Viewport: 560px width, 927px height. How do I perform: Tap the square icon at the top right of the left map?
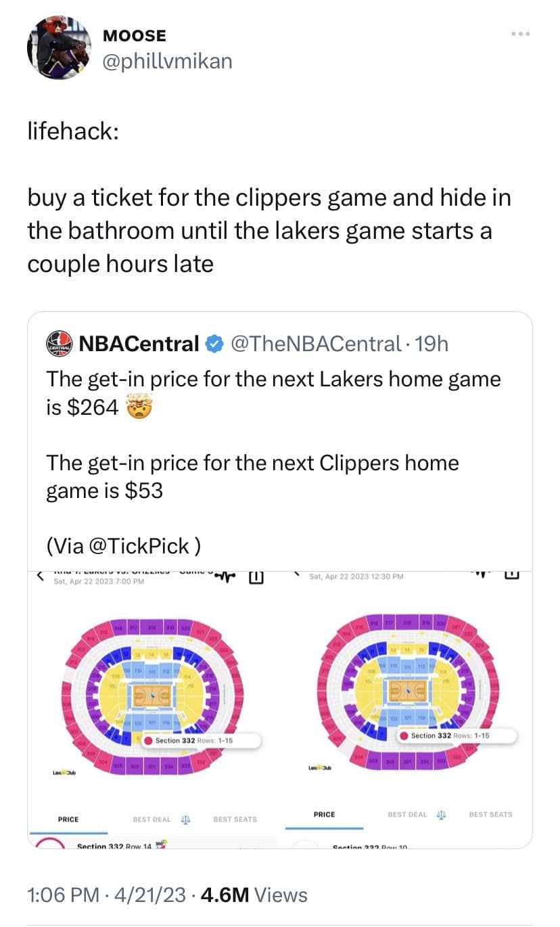[255, 578]
